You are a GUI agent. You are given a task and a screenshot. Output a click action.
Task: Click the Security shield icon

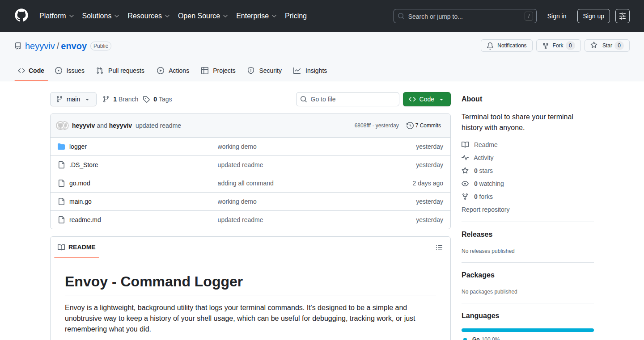251,71
